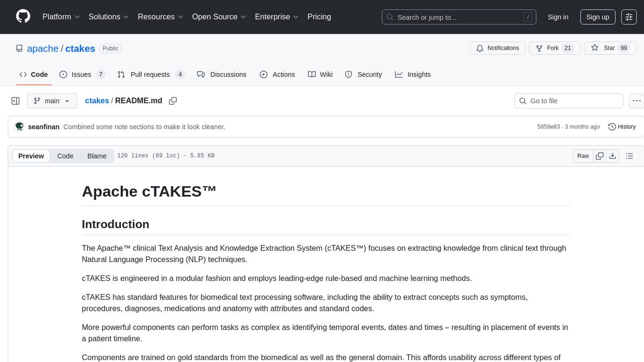Click the Apache cTAKES heading

pyautogui.click(x=149, y=191)
